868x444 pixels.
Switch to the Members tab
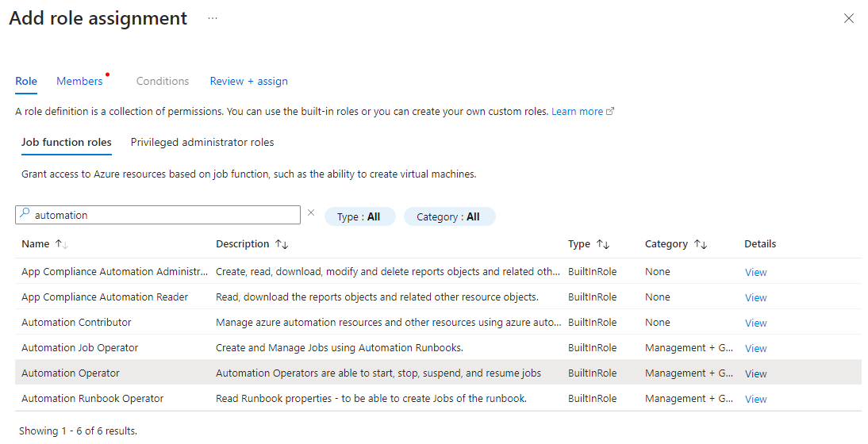point(79,81)
